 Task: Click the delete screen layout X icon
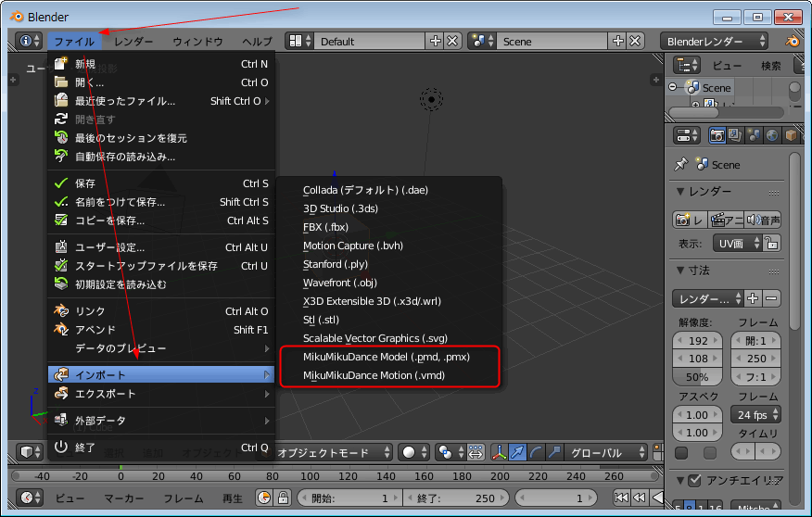(452, 41)
